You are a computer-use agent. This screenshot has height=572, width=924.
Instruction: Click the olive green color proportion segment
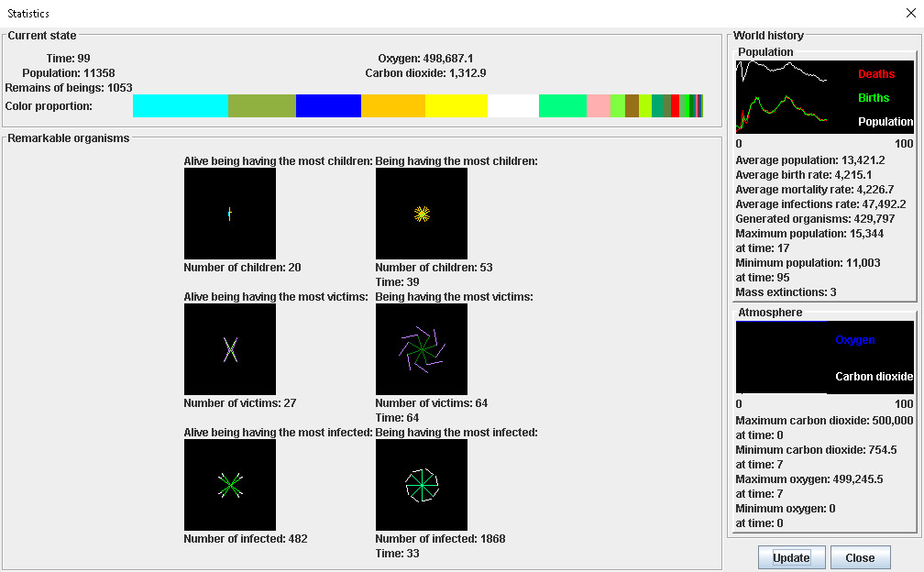[261, 105]
